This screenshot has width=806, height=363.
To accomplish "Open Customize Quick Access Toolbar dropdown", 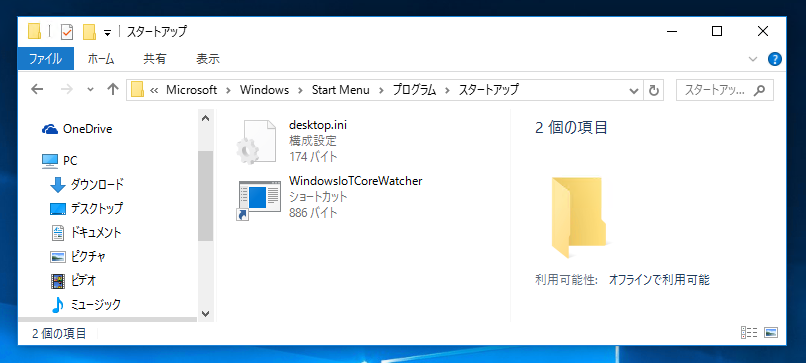I will pyautogui.click(x=107, y=32).
